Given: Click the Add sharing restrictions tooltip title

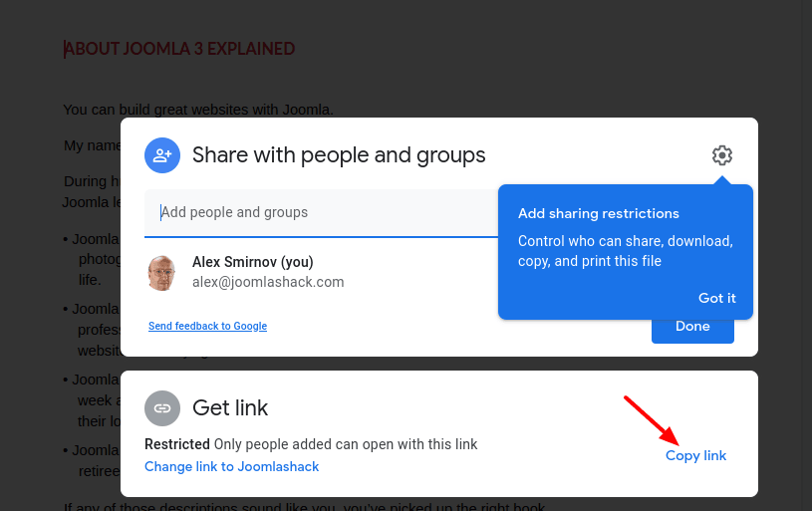Looking at the screenshot, I should (x=599, y=214).
